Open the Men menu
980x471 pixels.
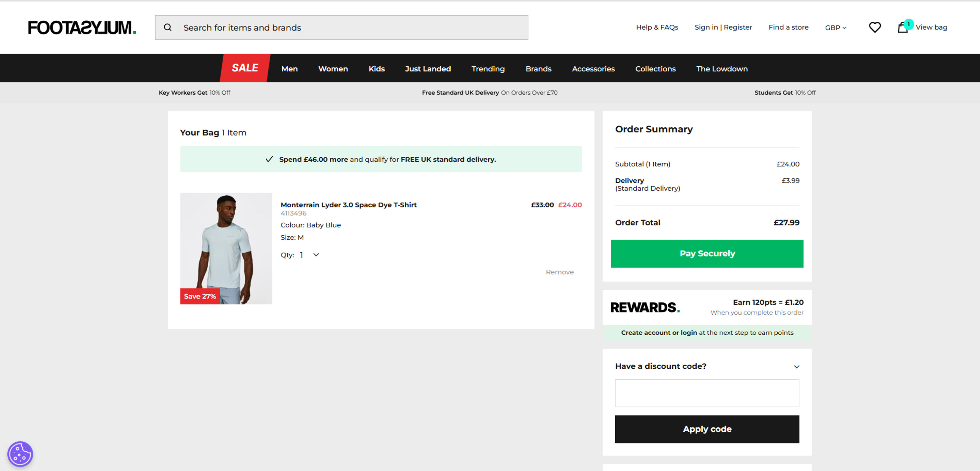(289, 69)
